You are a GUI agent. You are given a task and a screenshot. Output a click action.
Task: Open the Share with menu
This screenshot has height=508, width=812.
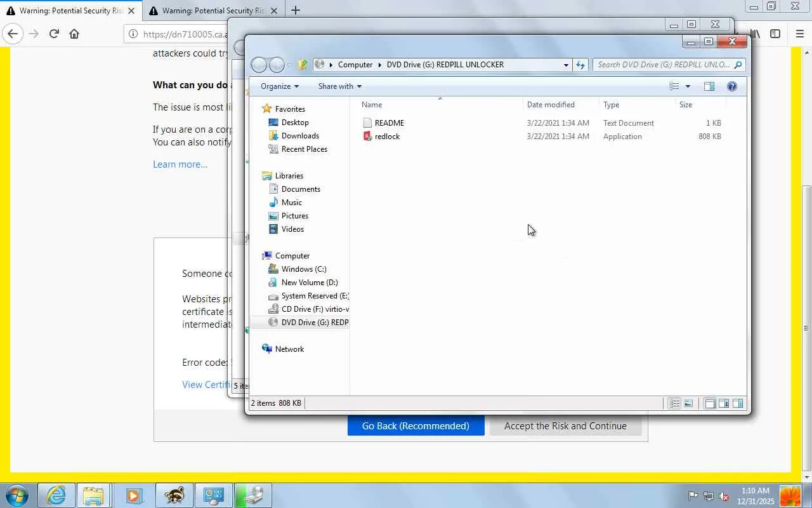(x=339, y=86)
